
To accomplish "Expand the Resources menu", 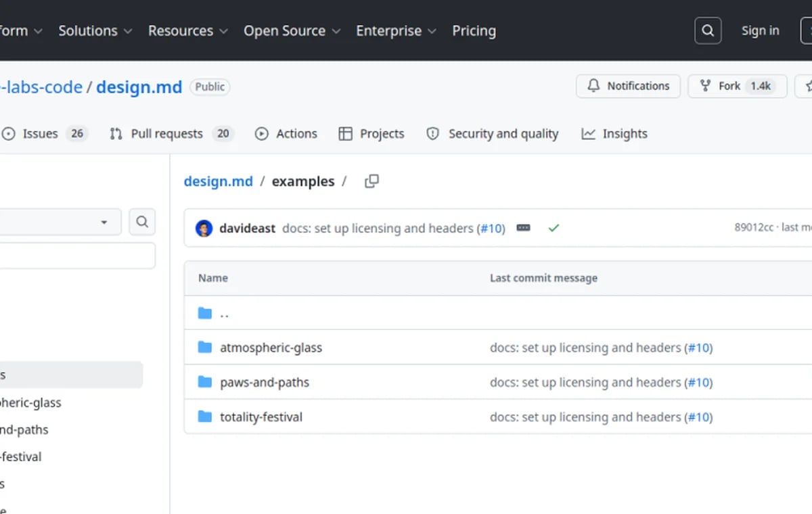I will 188,30.
